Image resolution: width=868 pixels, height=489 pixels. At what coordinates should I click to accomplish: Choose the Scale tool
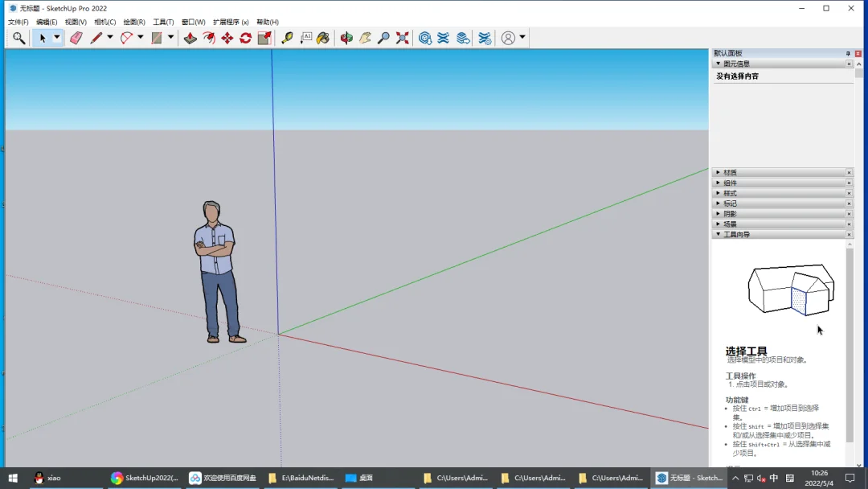click(x=264, y=38)
